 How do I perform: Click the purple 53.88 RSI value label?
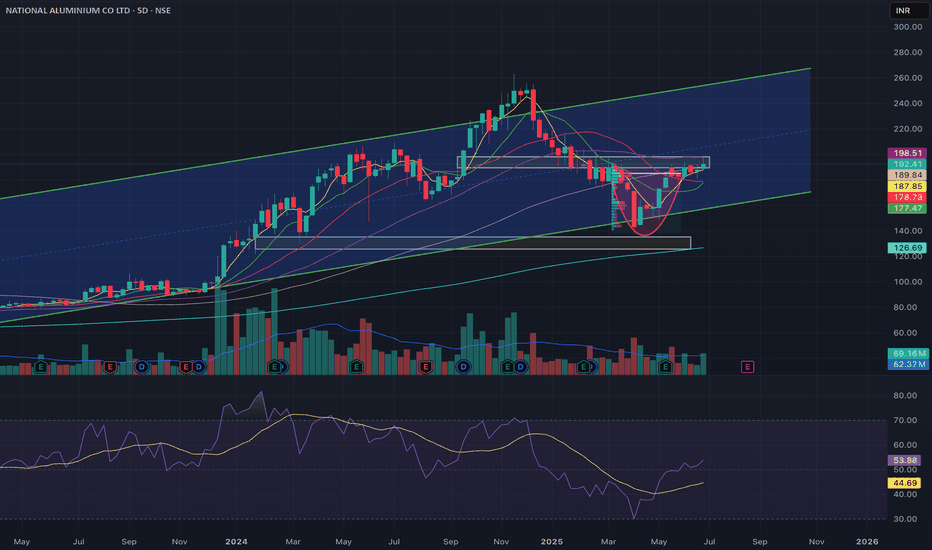(x=904, y=460)
